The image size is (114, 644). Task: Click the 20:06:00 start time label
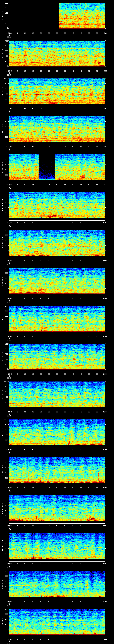tap(9, 109)
